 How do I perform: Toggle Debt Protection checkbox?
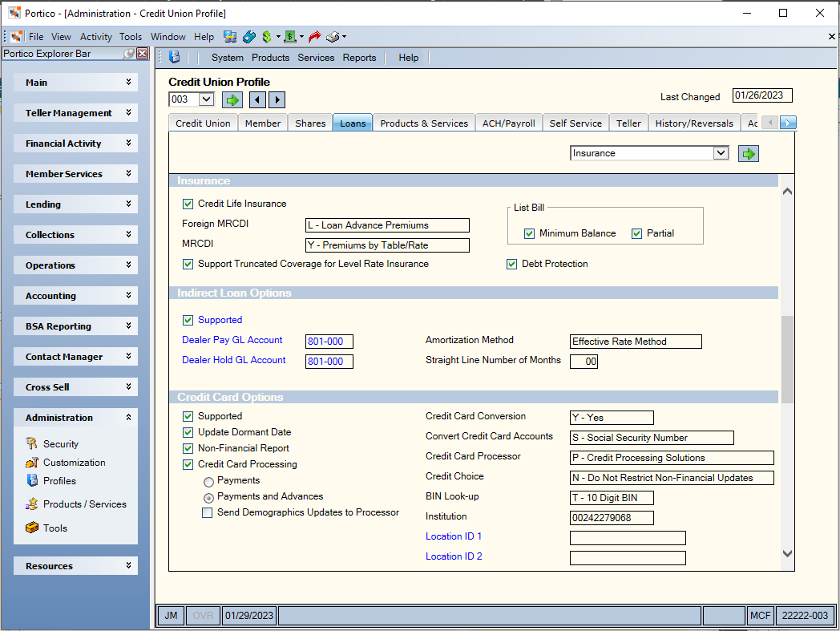tap(511, 264)
